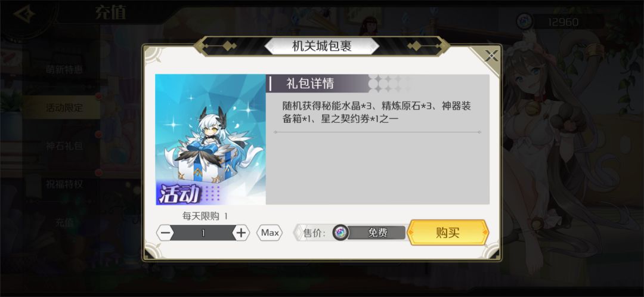Switch to the 祝福特权 tab
The height and width of the screenshot is (297, 644).
(x=64, y=184)
